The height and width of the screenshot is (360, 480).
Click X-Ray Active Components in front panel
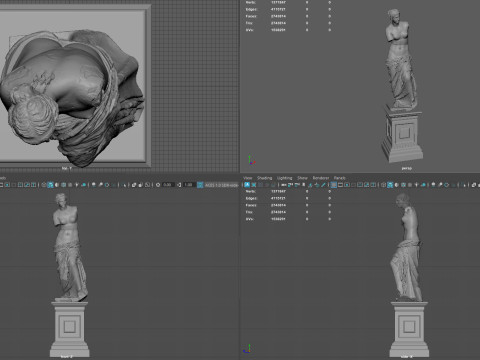click(140, 185)
